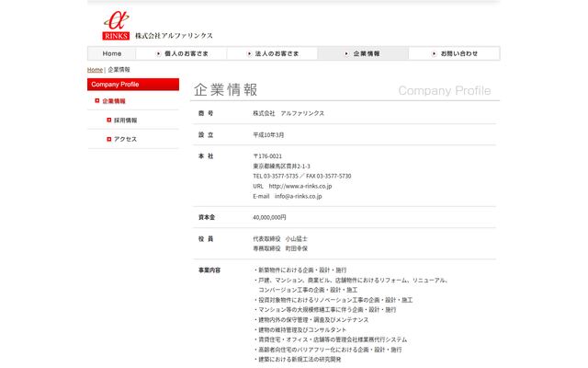588x368 pixels.
Task: Open the Home navigation tab
Action: tap(112, 53)
